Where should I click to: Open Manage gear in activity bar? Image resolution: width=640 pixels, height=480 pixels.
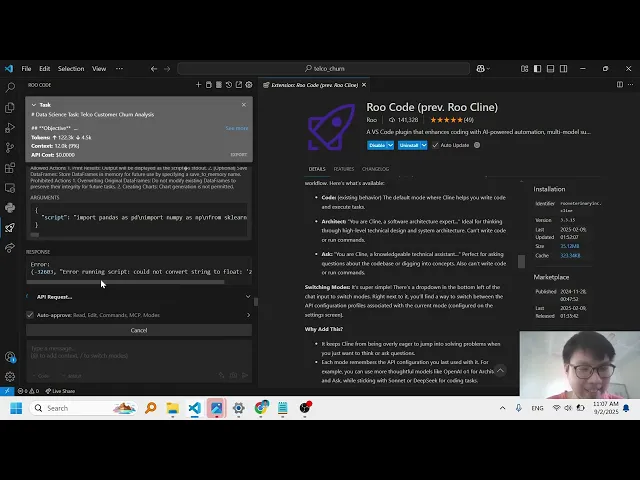(x=10, y=376)
